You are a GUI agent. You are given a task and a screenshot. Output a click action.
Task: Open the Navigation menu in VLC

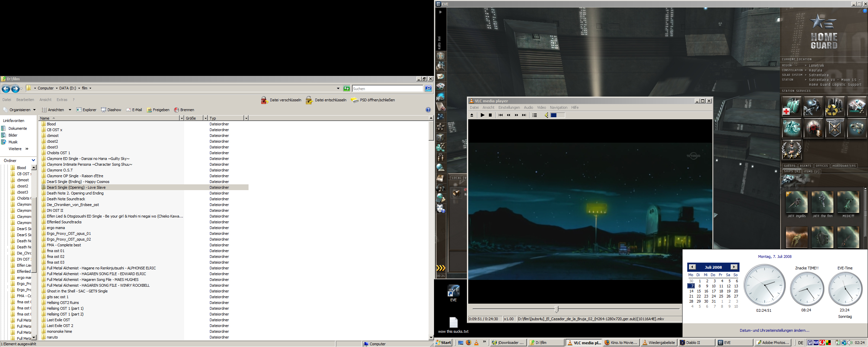[558, 107]
